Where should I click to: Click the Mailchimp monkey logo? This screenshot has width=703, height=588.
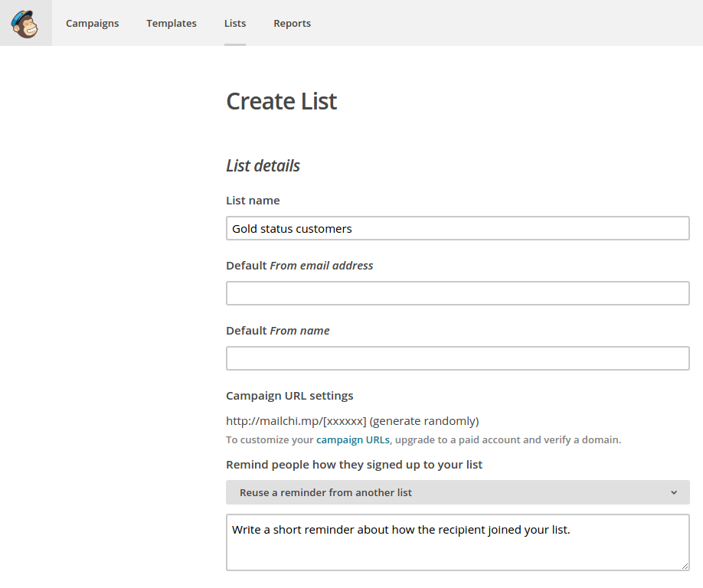25,23
